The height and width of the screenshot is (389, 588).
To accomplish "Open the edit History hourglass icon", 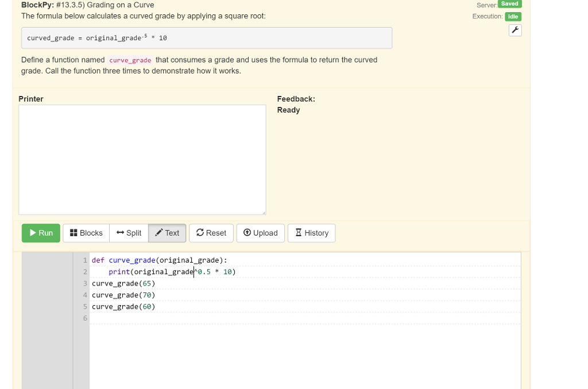I will pyautogui.click(x=311, y=233).
